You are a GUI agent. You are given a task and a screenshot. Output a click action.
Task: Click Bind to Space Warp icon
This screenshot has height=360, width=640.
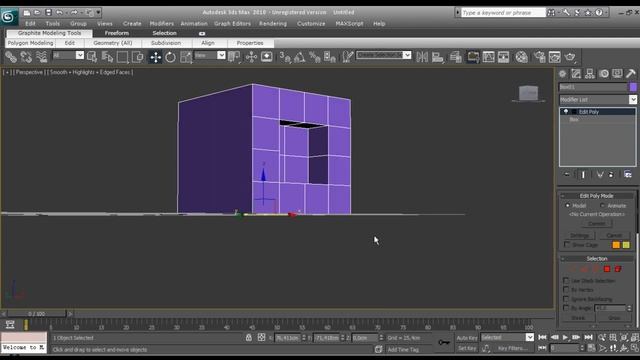click(42, 57)
